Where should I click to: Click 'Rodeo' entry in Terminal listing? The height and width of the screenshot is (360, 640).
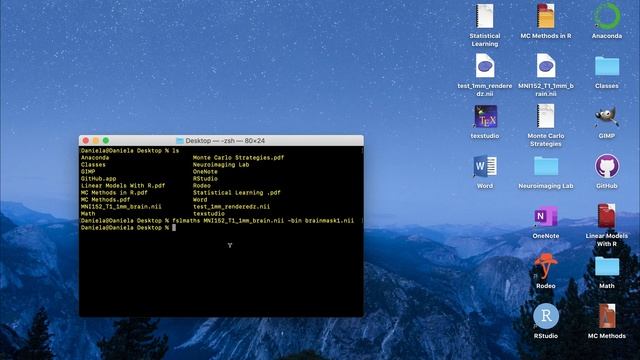pyautogui.click(x=202, y=185)
